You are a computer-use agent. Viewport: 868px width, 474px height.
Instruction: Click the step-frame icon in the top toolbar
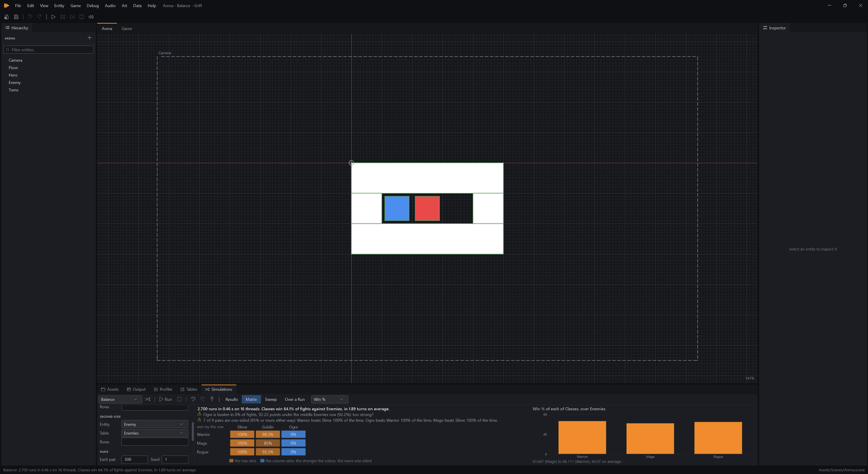(x=72, y=17)
